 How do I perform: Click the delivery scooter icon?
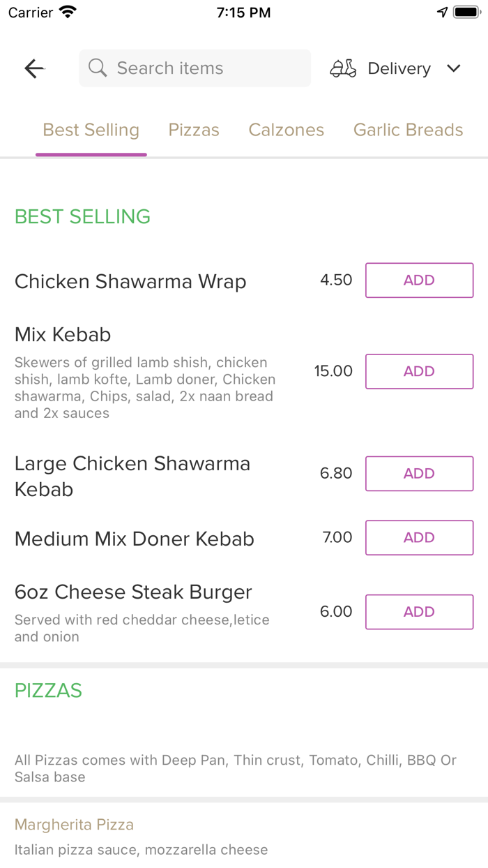tap(342, 68)
